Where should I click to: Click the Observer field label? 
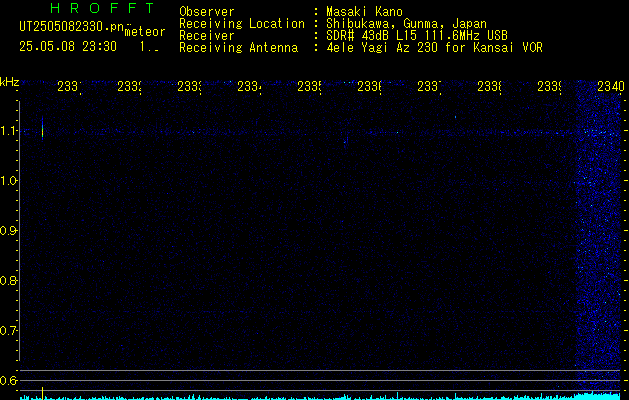207,12
